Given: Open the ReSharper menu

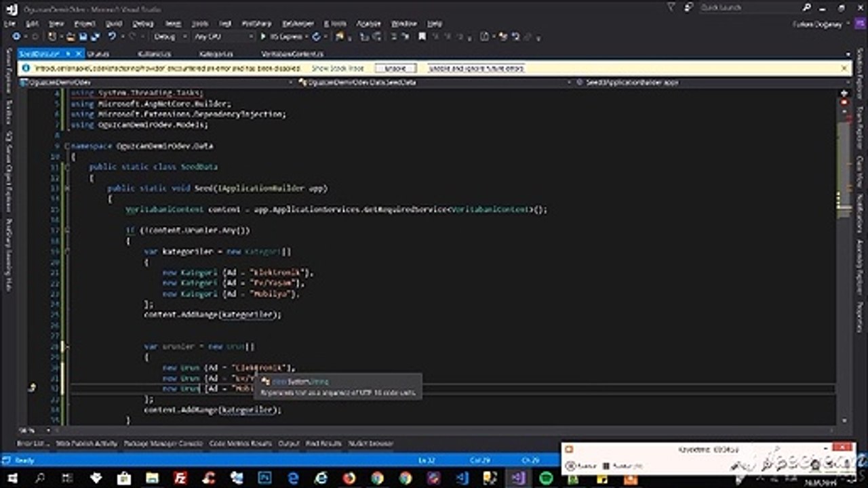Looking at the screenshot, I should click(x=298, y=24).
